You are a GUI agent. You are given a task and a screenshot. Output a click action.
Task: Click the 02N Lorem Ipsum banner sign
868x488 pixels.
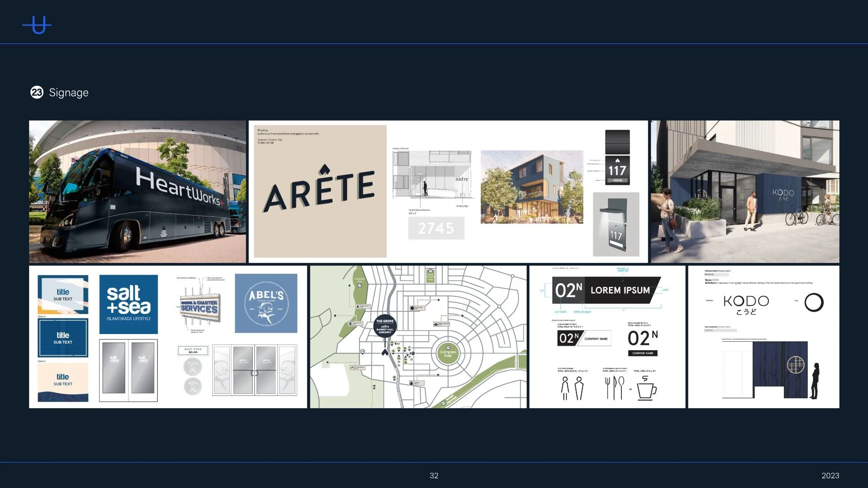[x=606, y=290]
